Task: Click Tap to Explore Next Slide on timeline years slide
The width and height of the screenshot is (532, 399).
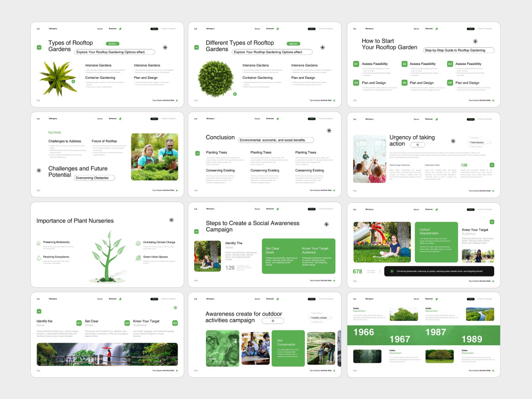Action: (480, 371)
